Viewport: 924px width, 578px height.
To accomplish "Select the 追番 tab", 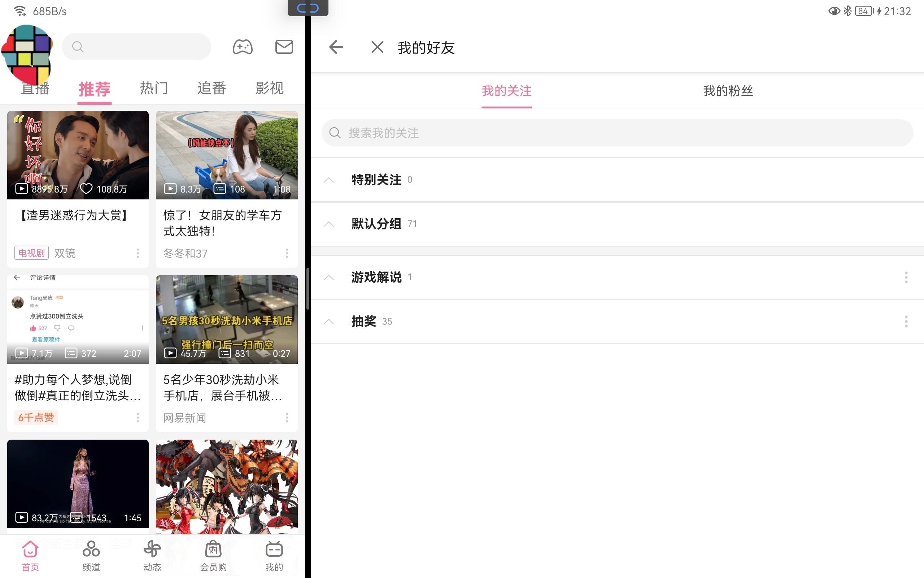I will point(212,88).
